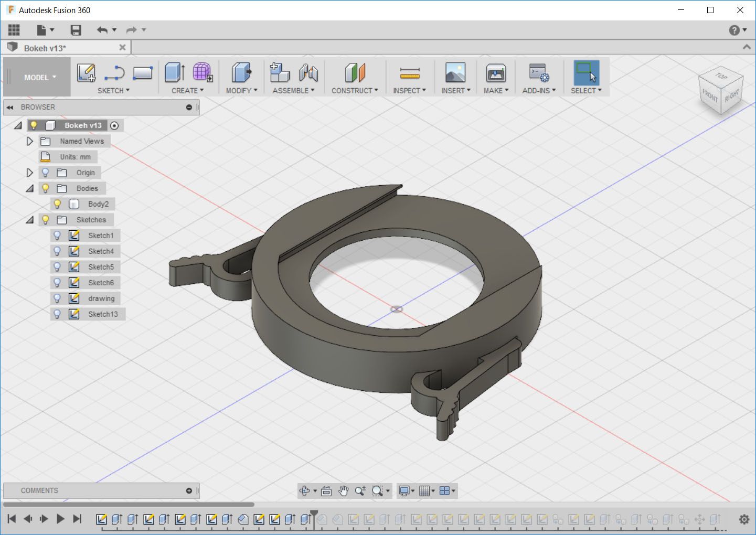Show Sketch4 via its lightbulb
Screen dimensions: 756x535
tap(58, 251)
